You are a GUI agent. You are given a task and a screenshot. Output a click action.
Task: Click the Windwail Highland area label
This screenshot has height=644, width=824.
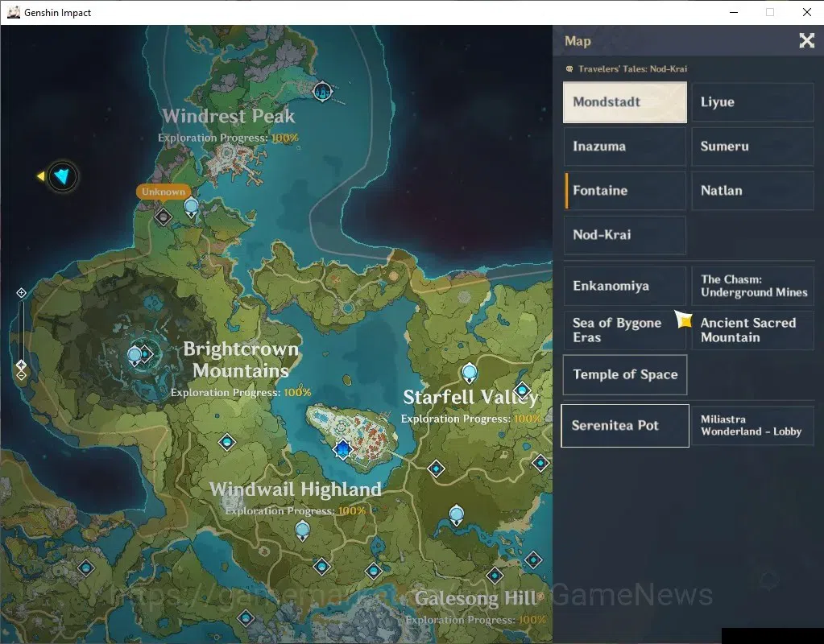coord(296,489)
